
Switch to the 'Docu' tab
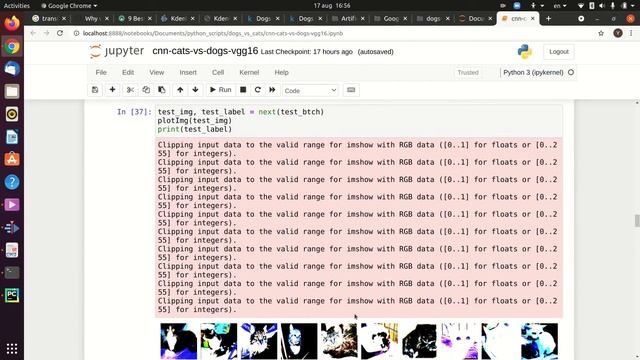(476, 18)
